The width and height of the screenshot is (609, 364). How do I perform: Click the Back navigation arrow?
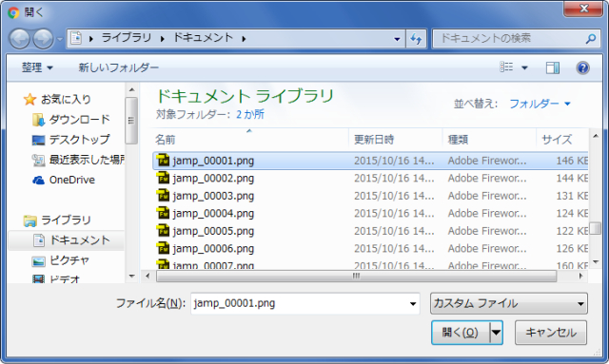point(19,38)
